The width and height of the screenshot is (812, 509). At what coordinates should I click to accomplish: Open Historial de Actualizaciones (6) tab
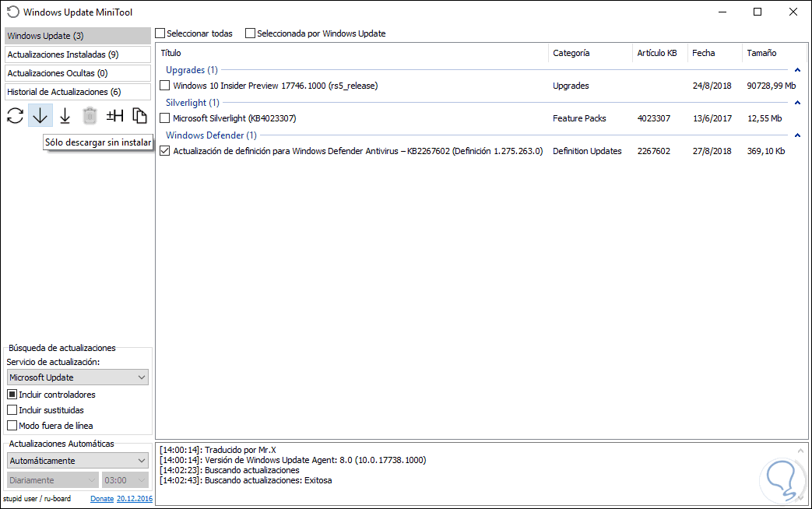78,92
